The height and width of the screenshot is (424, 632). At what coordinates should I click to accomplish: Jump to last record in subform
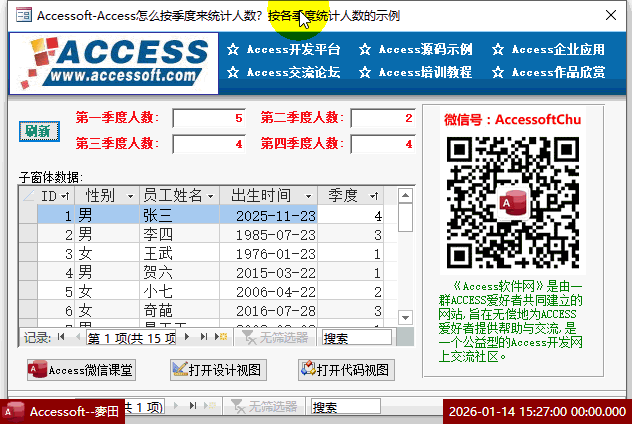(204, 338)
